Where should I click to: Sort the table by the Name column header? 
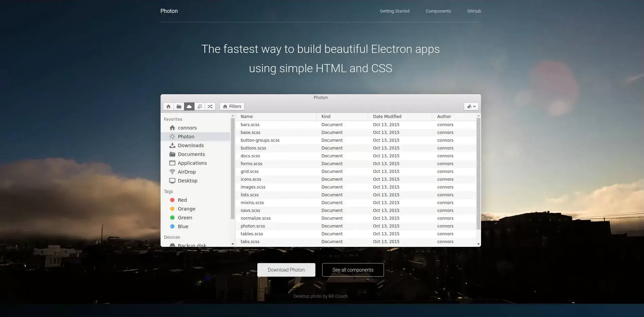tap(247, 117)
